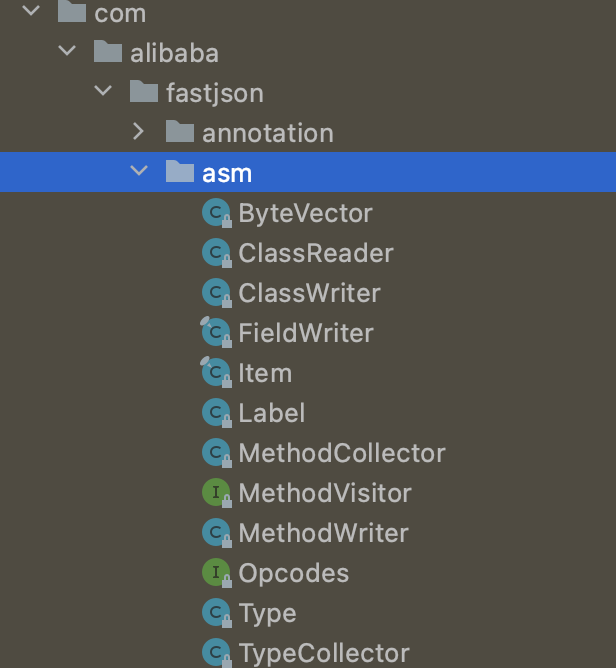Click the Item final class icon
The height and width of the screenshot is (668, 616).
pos(215,373)
